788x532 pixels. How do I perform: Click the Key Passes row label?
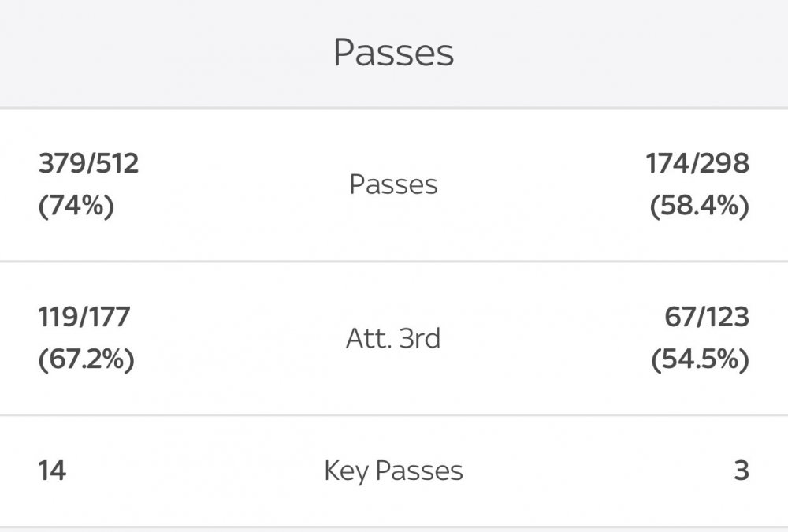[393, 471]
